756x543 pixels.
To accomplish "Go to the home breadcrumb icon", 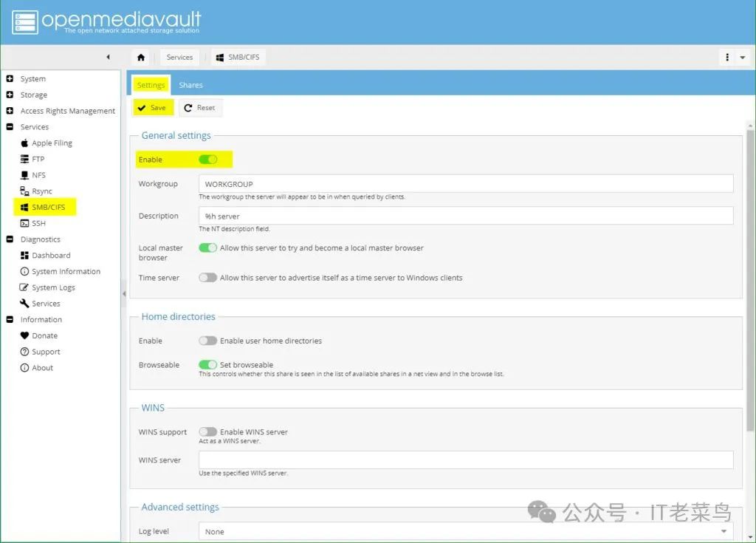I will [x=141, y=58].
